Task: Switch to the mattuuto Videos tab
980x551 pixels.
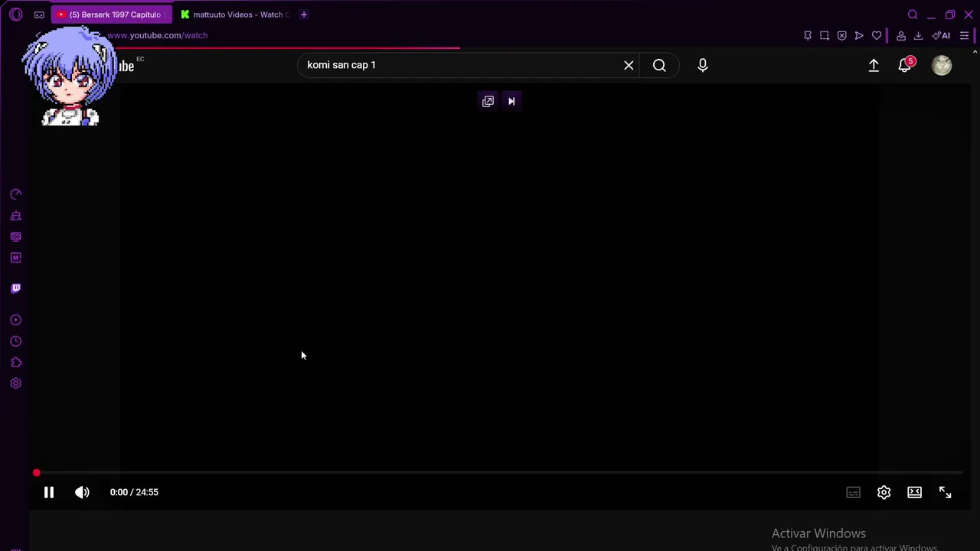Action: point(236,15)
